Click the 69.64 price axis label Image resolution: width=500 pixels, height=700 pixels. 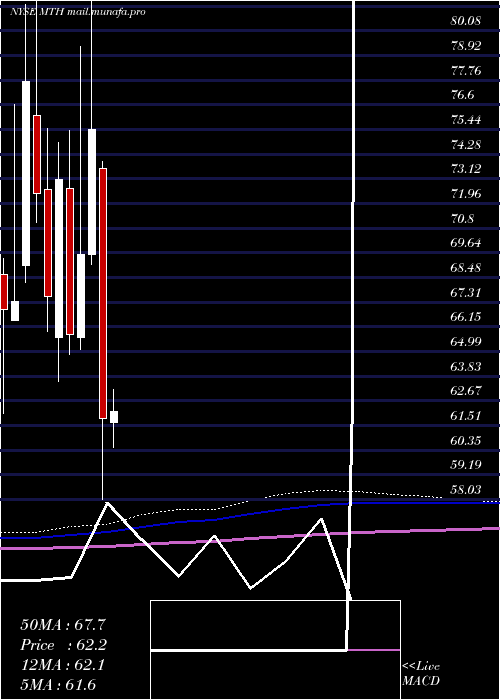pyautogui.click(x=466, y=243)
